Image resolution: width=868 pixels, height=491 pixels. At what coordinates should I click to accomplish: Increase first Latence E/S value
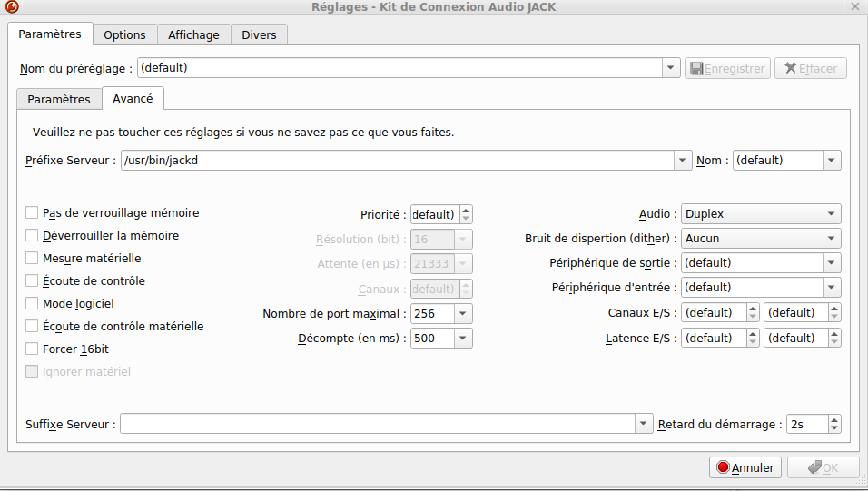point(753,334)
